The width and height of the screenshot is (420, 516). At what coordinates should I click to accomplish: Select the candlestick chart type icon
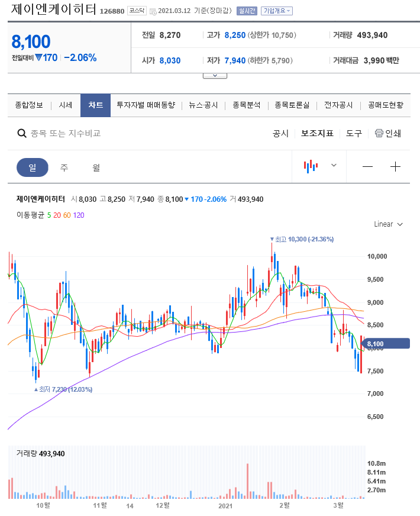pos(311,166)
